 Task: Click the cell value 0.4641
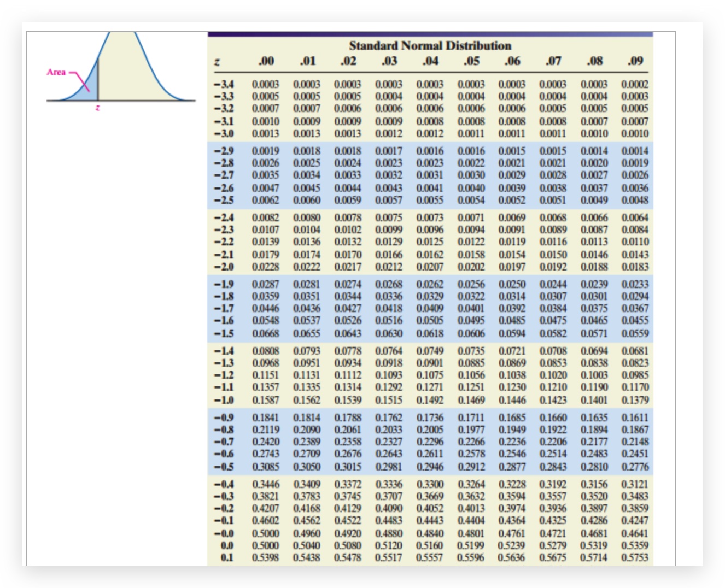click(635, 533)
